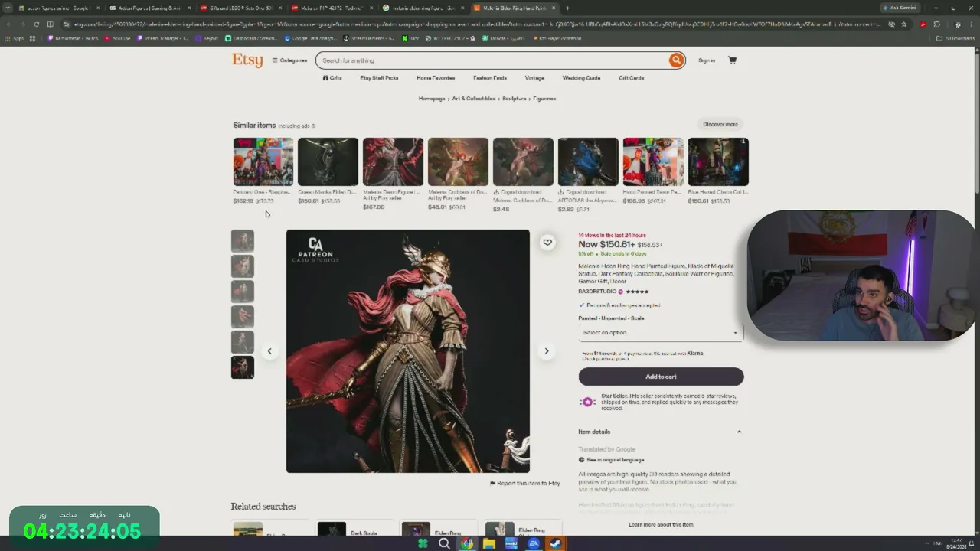Open the Steam taskbar icon
This screenshot has height=551, width=980.
pyautogui.click(x=555, y=544)
